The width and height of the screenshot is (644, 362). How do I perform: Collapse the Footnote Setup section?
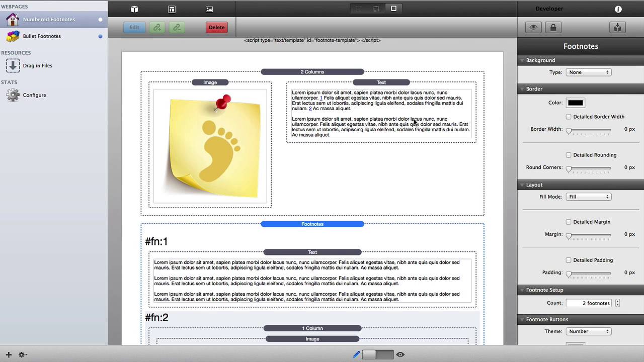(522, 290)
